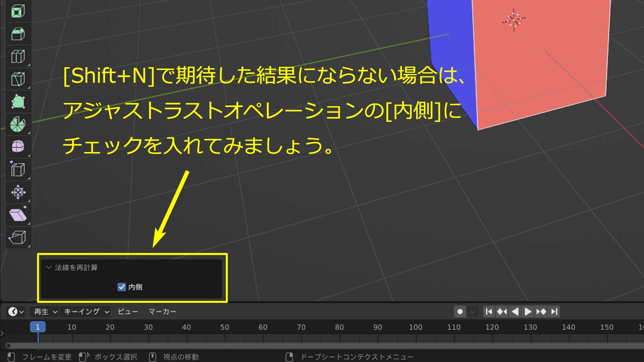Select the Edge Slide tool

click(x=18, y=169)
